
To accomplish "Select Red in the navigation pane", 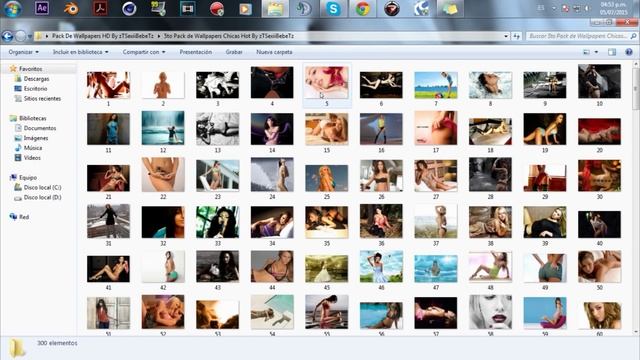I will coord(24,217).
